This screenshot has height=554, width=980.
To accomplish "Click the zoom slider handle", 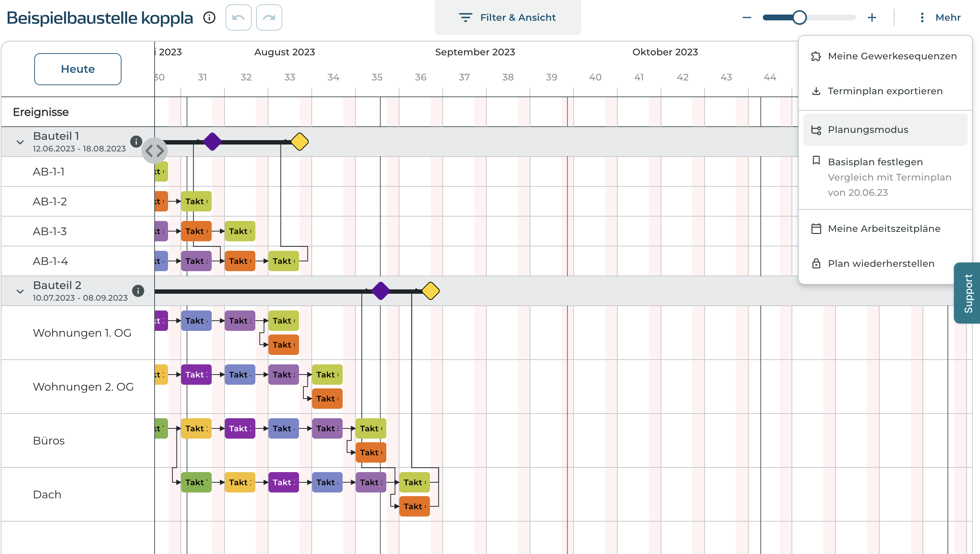I will coord(799,17).
